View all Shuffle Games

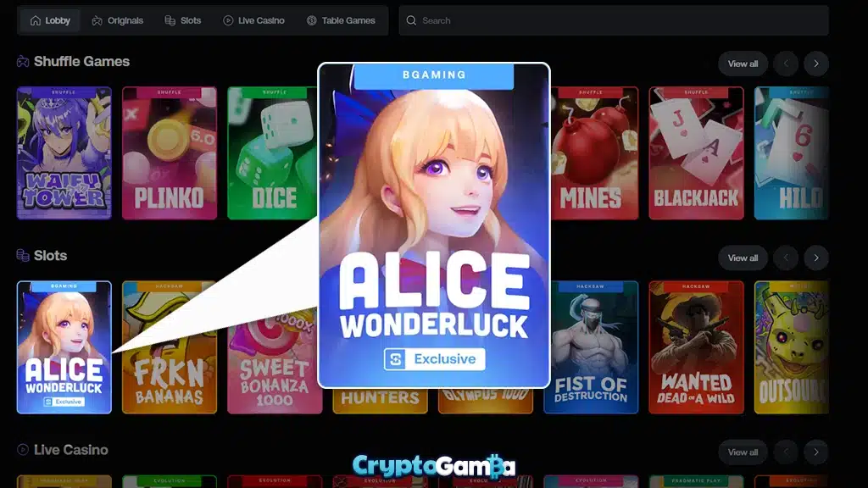click(743, 64)
